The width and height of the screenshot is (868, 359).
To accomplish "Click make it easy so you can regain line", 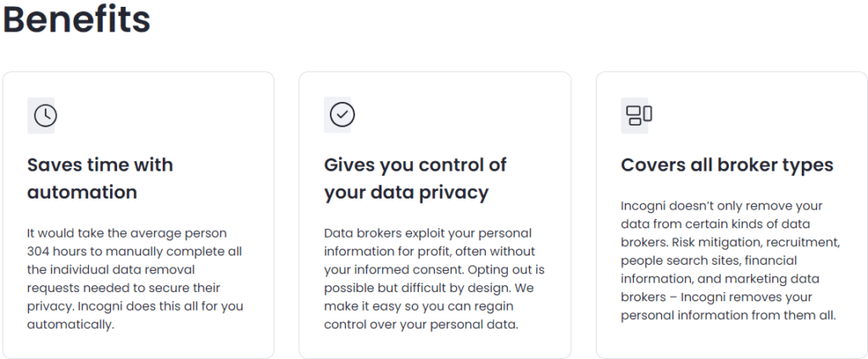I will pyautogui.click(x=419, y=306).
